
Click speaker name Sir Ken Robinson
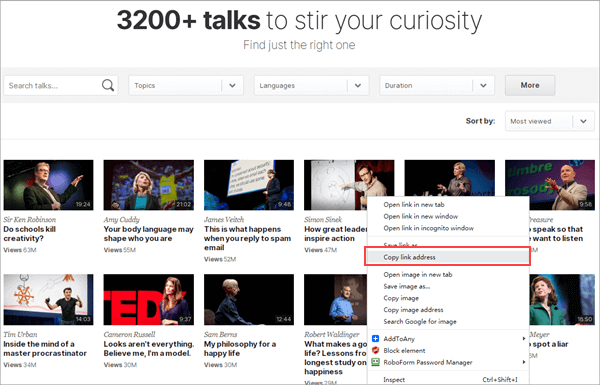(x=29, y=219)
